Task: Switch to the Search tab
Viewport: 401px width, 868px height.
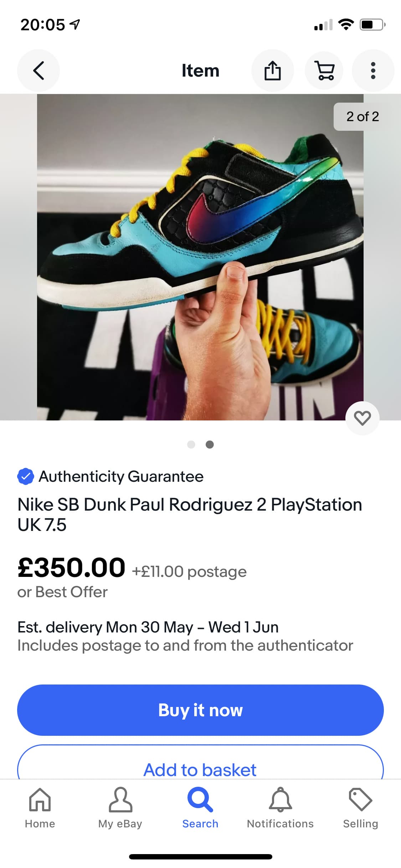Action: click(200, 808)
